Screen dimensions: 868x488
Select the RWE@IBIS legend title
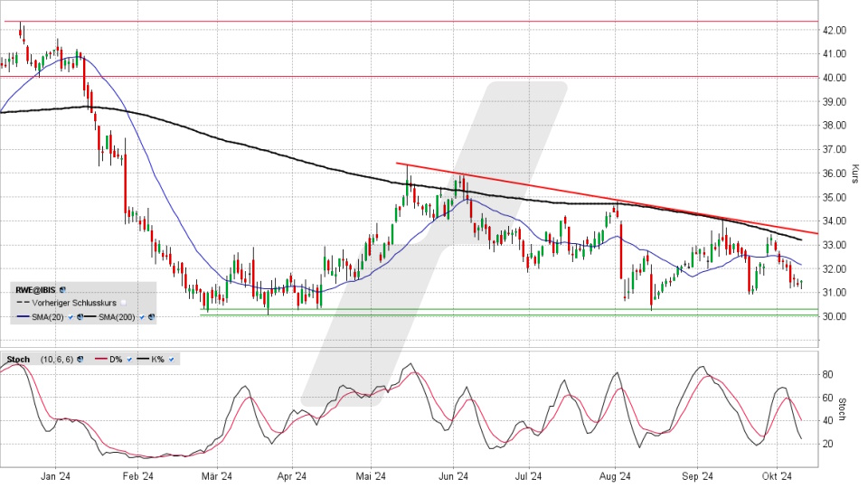[x=35, y=290]
